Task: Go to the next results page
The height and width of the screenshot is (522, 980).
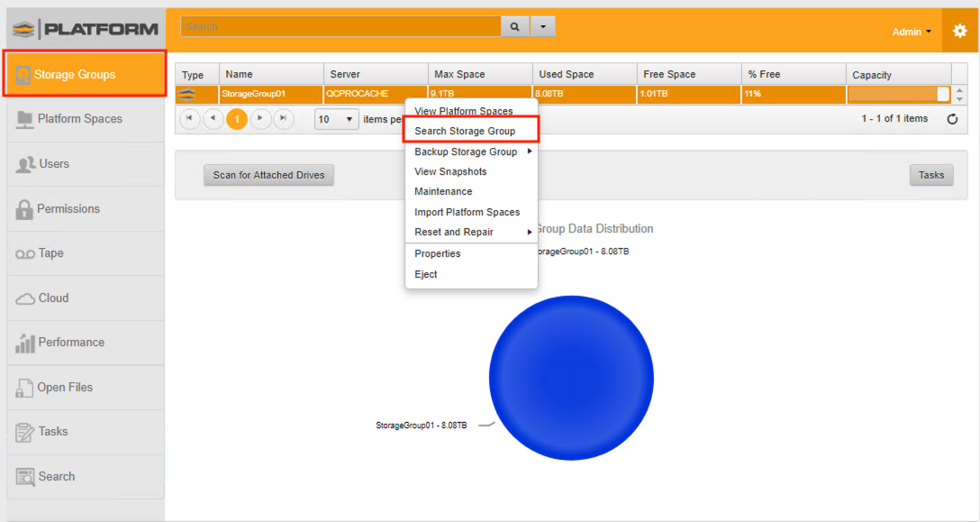Action: coord(260,119)
